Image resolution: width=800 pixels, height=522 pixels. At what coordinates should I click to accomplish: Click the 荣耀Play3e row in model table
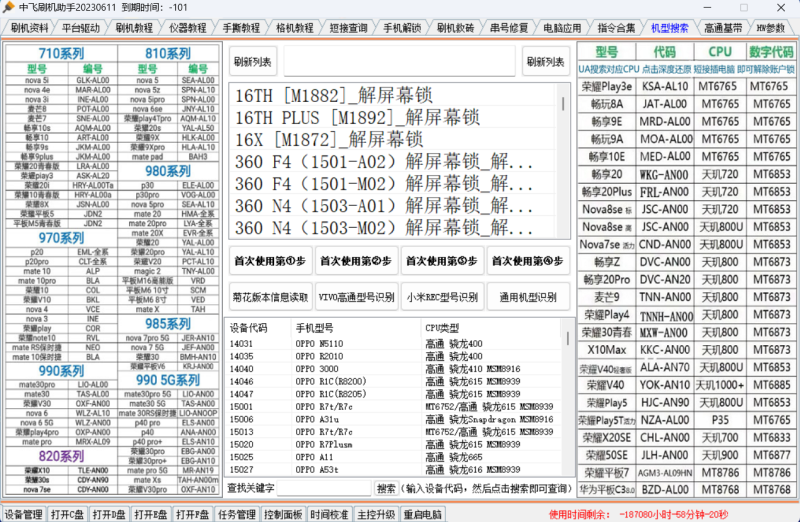[x=687, y=86]
